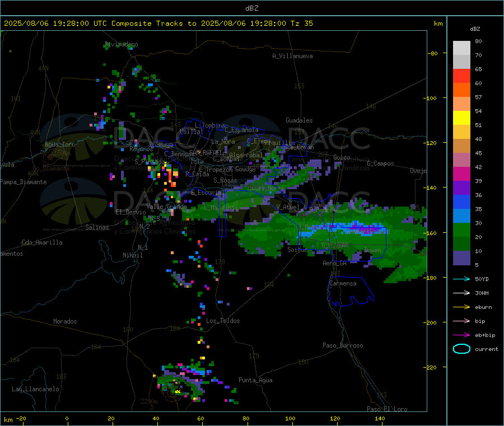
Task: Click the -160 km tick on right axis
Action: 431,233
